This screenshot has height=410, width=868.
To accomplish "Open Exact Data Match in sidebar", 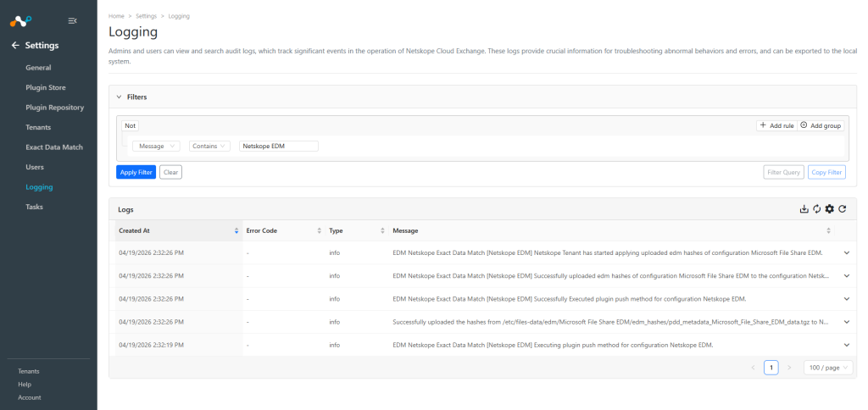I will 54,147.
